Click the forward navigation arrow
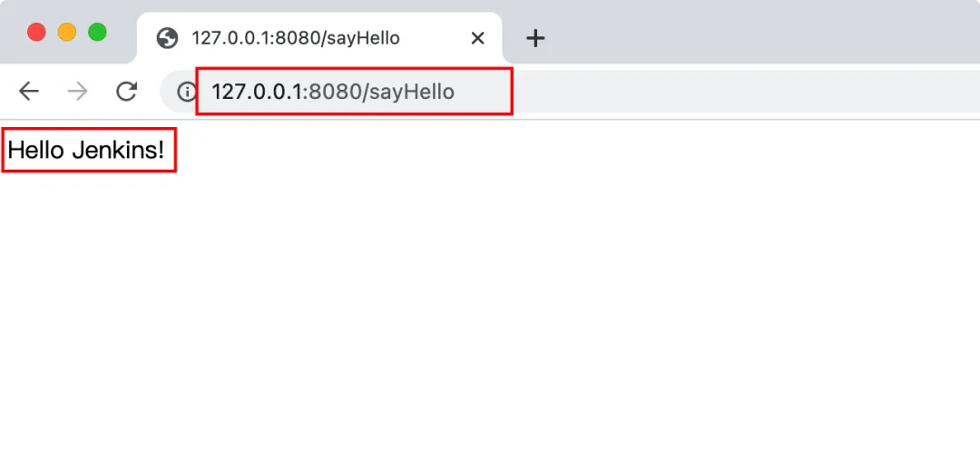The image size is (980, 452). click(x=77, y=92)
